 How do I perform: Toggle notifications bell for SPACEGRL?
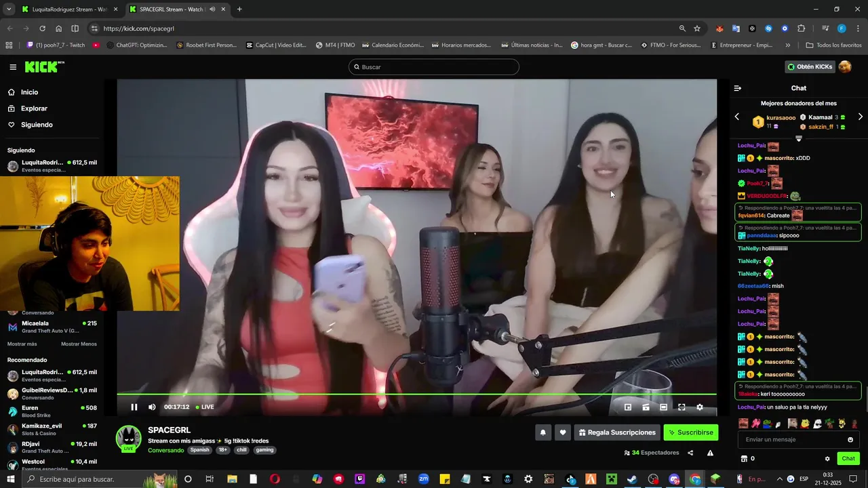[542, 432]
